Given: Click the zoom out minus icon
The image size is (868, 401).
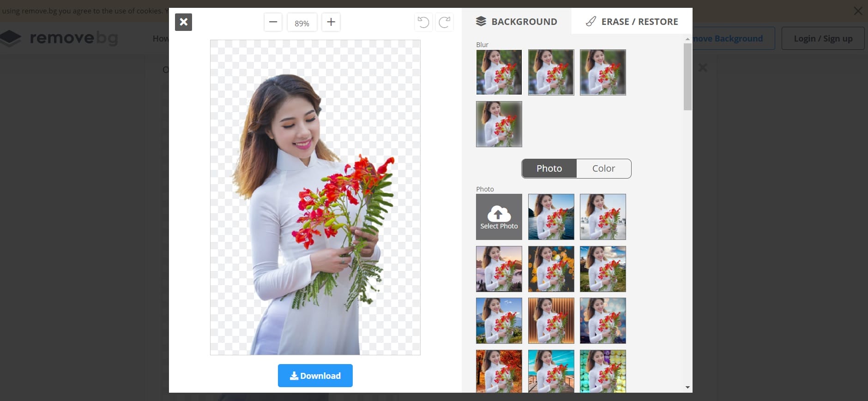Looking at the screenshot, I should (273, 22).
